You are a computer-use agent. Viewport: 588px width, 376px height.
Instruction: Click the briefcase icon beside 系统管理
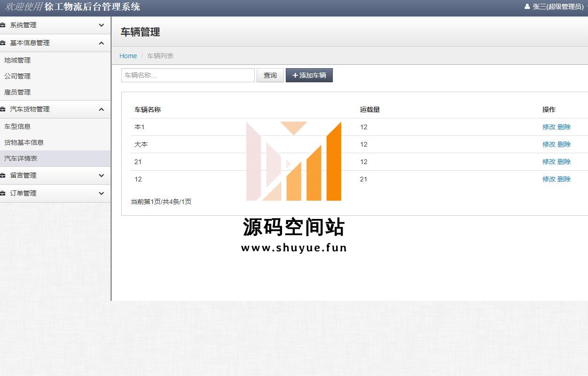(x=2, y=25)
